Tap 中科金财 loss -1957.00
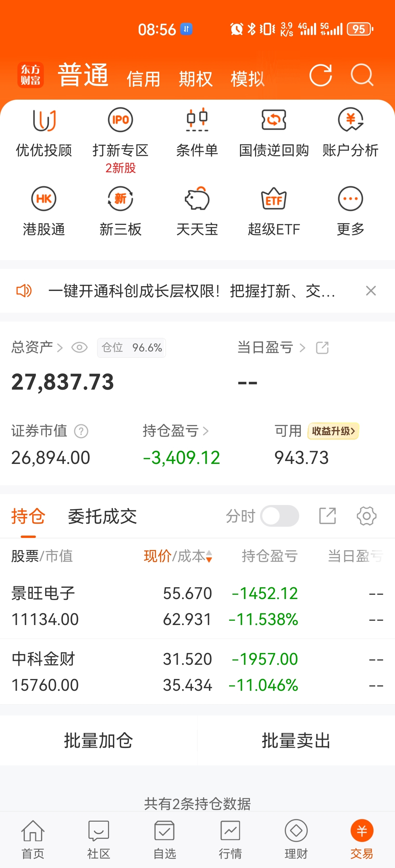The image size is (395, 868). [264, 659]
